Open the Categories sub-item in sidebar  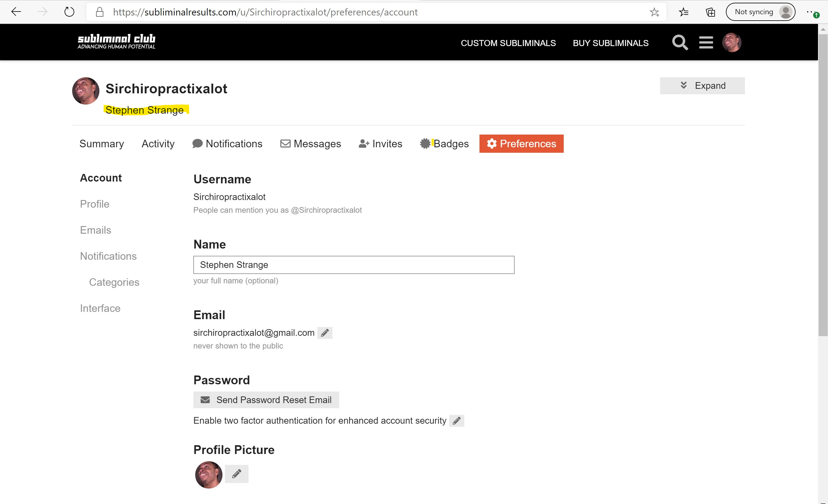114,282
